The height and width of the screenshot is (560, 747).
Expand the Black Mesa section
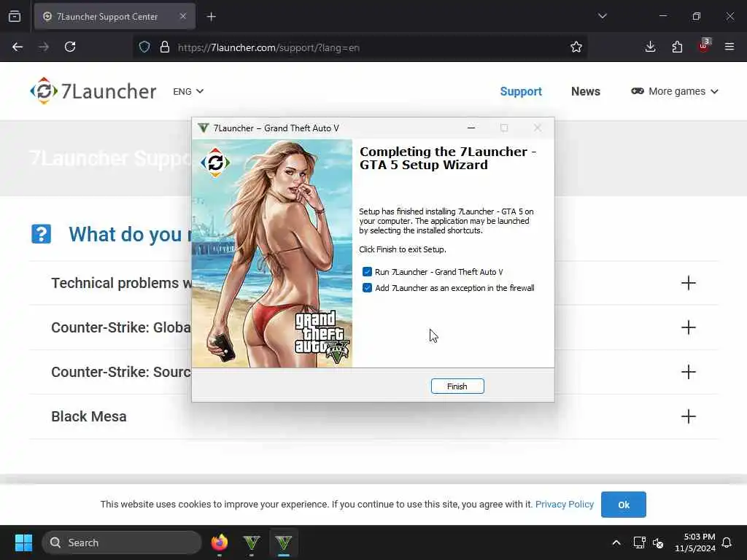coord(689,416)
